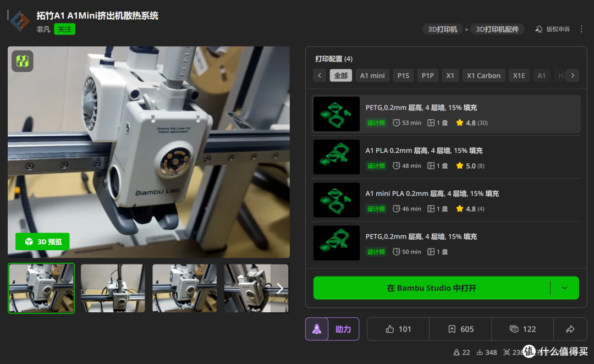Select the A1 mini filter tab
The width and height of the screenshot is (594, 364).
click(372, 75)
